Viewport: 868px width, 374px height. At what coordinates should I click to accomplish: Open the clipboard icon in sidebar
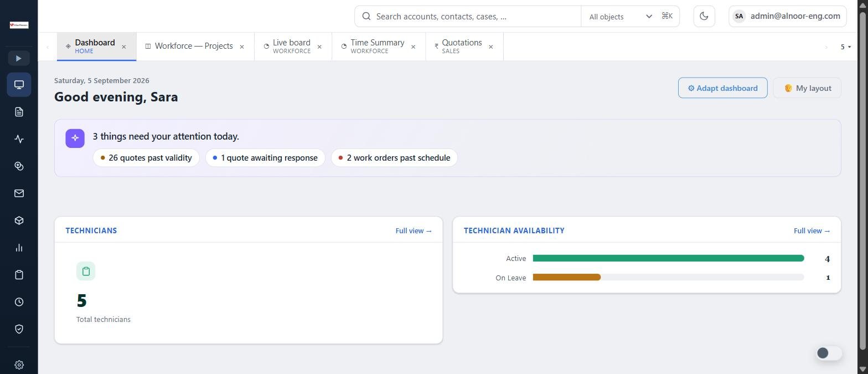[x=19, y=275]
